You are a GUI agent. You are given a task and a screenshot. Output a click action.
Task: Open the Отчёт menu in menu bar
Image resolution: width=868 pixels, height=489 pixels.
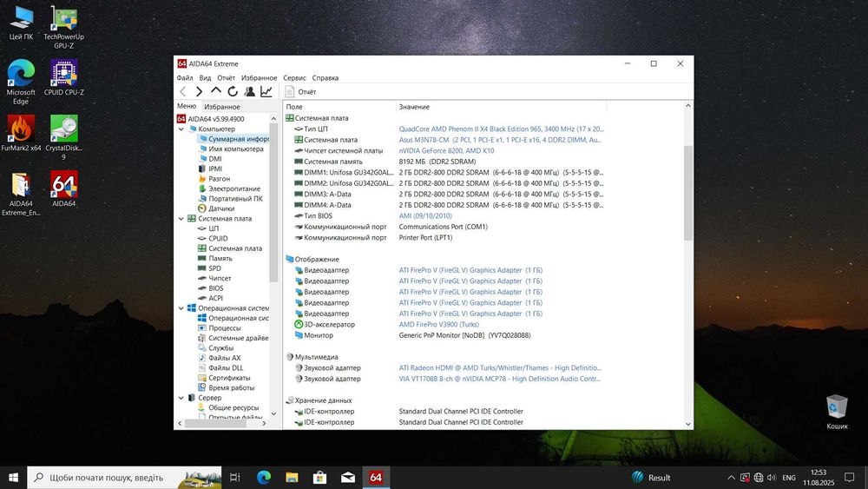226,78
